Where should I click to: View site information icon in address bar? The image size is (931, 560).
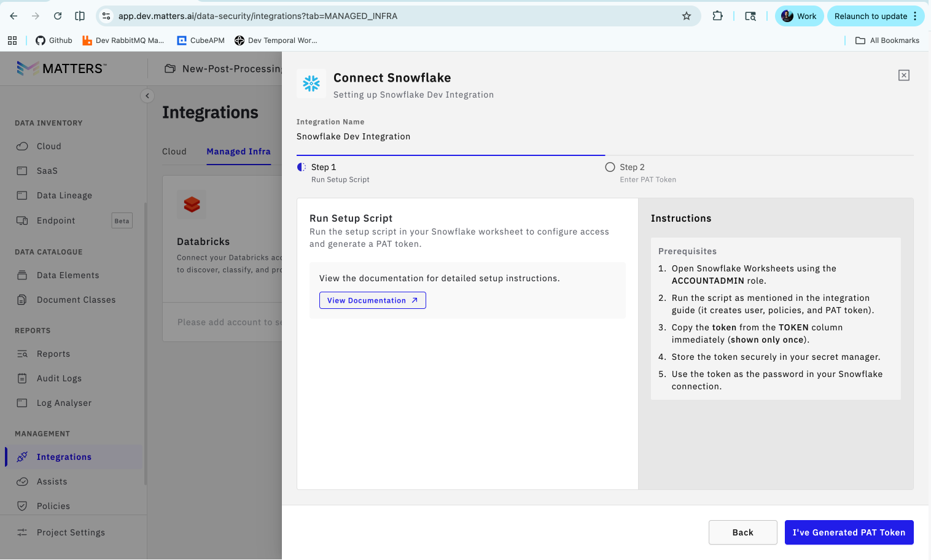coord(106,16)
